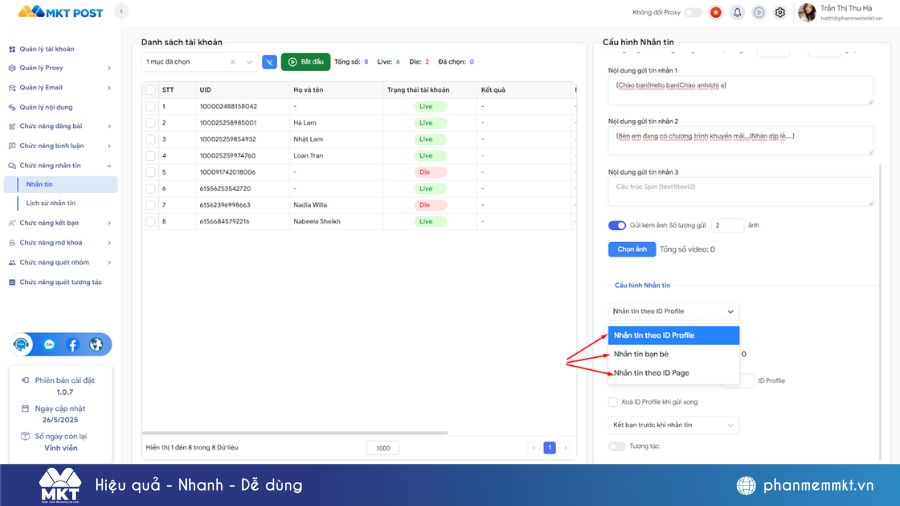
Task: Open the settings gear icon
Action: tap(780, 12)
